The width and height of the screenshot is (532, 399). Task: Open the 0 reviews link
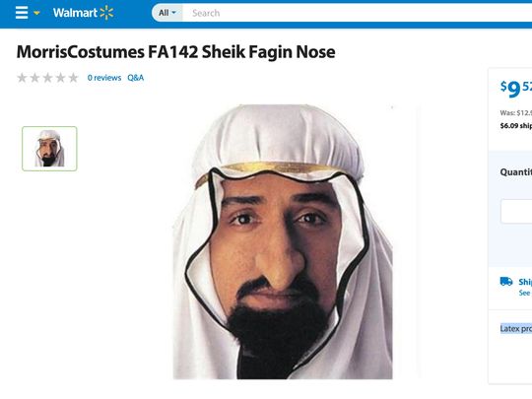[x=104, y=78]
